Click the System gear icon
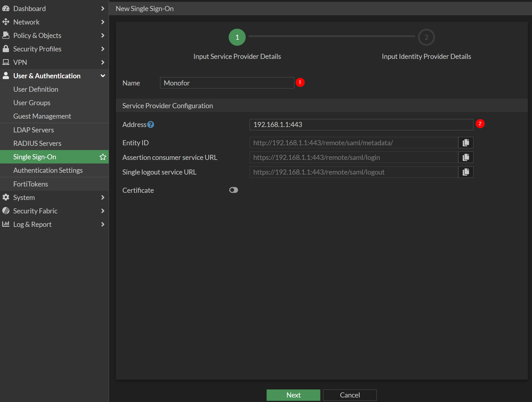This screenshot has width=532, height=402. pyautogui.click(x=6, y=197)
